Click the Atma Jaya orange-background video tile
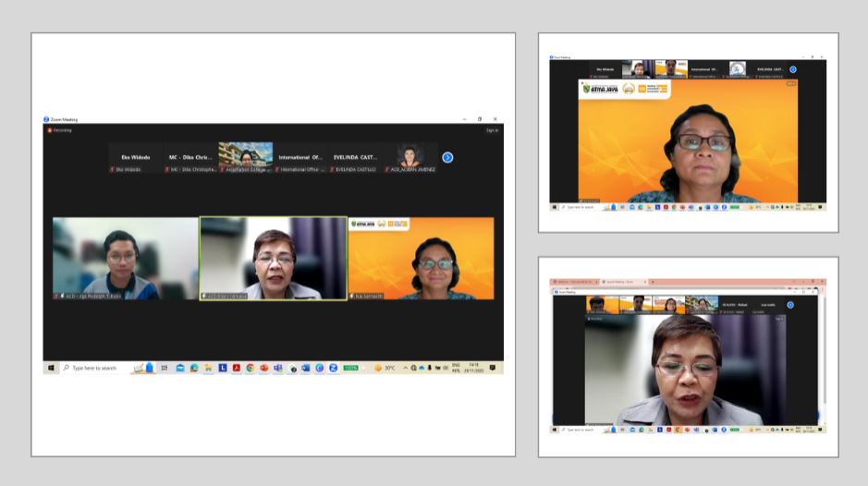This screenshot has width=868, height=486. [x=422, y=259]
